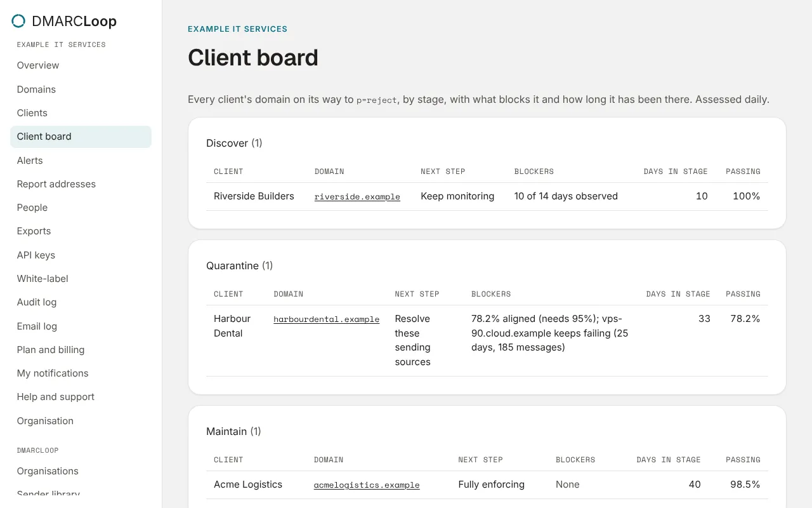Open Organisations under DMARCLoop section
812x508 pixels.
[x=81, y=471]
